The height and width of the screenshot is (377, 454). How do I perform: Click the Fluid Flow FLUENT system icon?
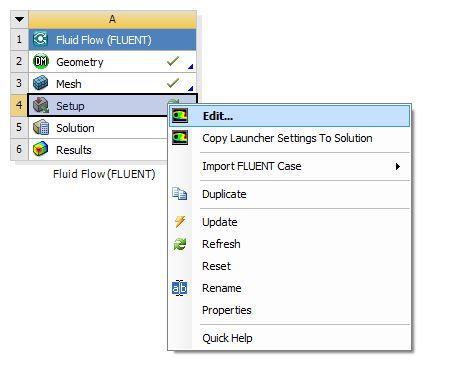click(40, 39)
